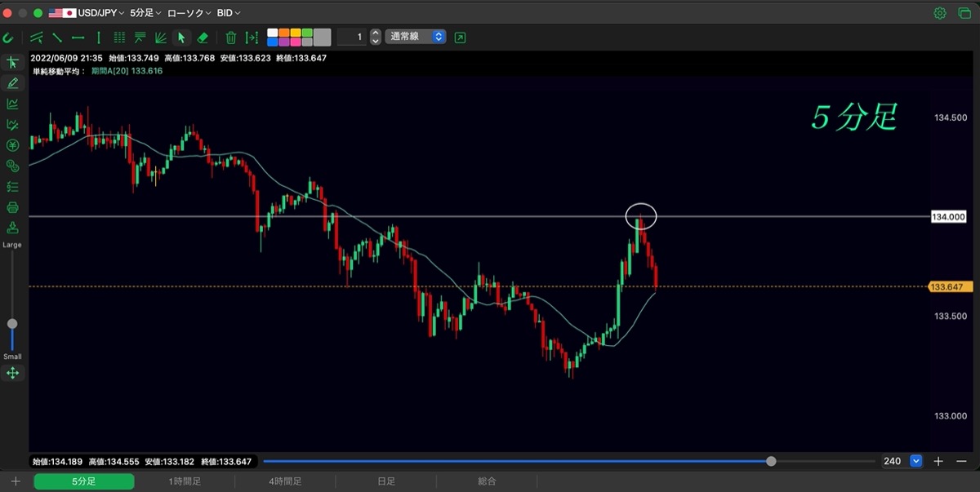
Task: Click the 期間A[20] moving average value
Action: coord(126,71)
